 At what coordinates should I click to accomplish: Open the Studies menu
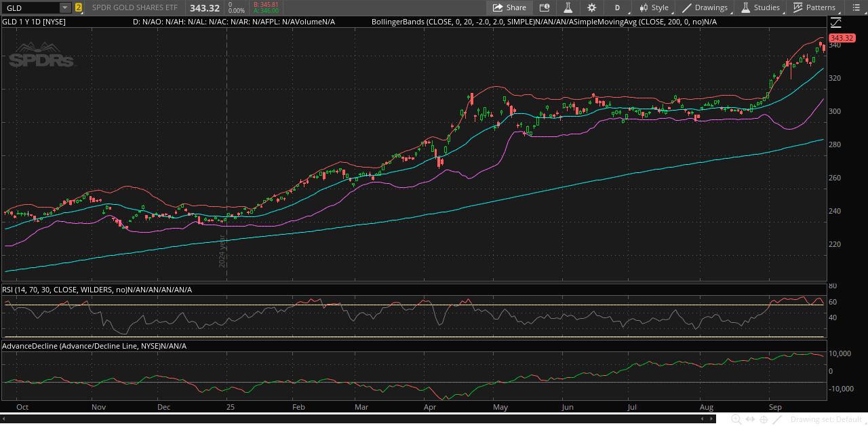tap(760, 7)
